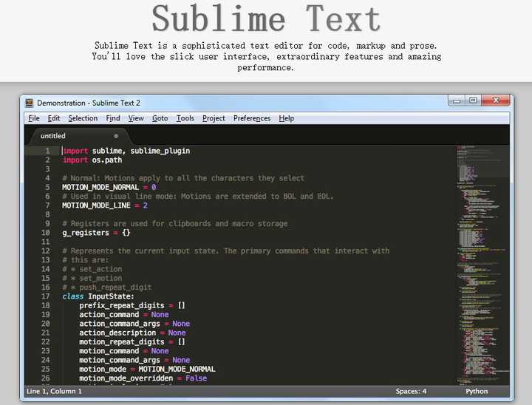
Task: Click the '# Normal: Motions apply' comment
Action: [183, 178]
